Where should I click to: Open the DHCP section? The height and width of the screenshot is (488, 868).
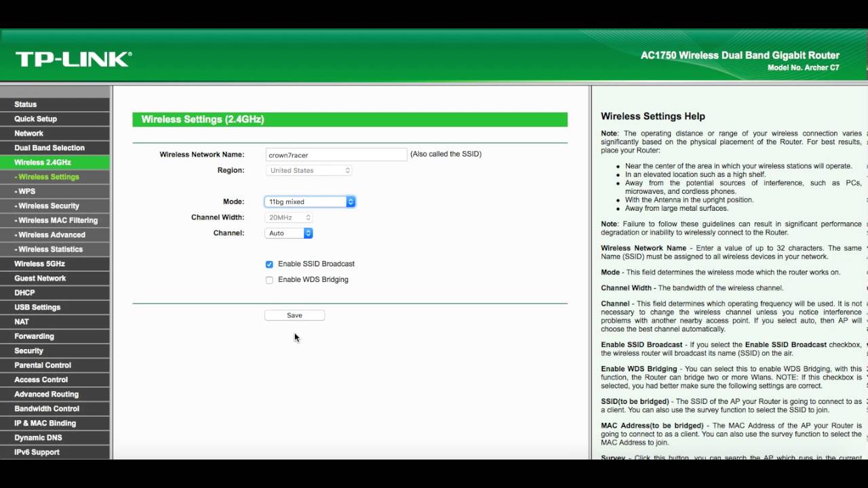(x=54, y=293)
